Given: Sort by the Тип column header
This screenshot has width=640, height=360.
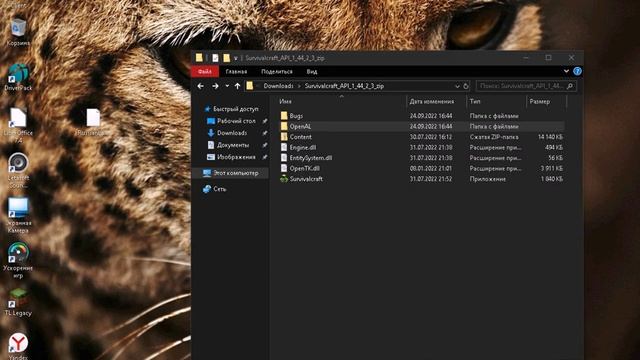Looking at the screenshot, I should coord(475,101).
